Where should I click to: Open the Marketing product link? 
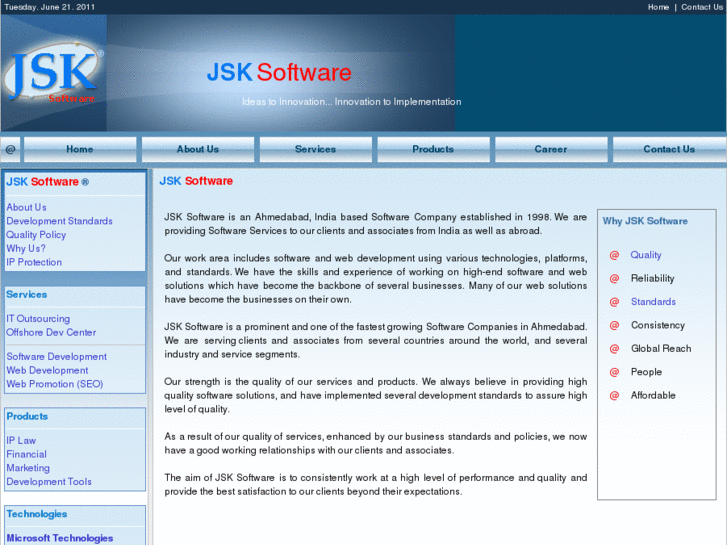pyautogui.click(x=28, y=468)
